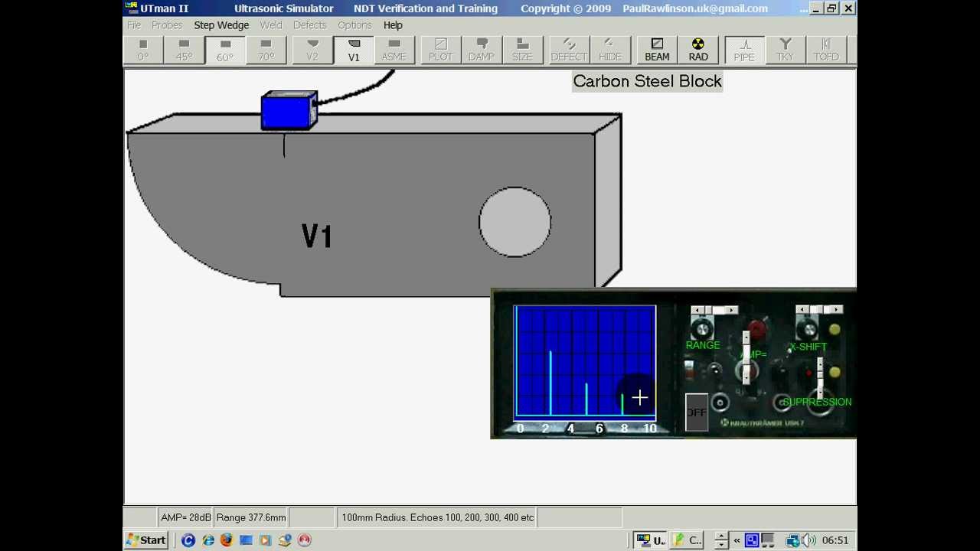
Task: Click the SUPPRESSION up arrow
Action: pos(820,363)
